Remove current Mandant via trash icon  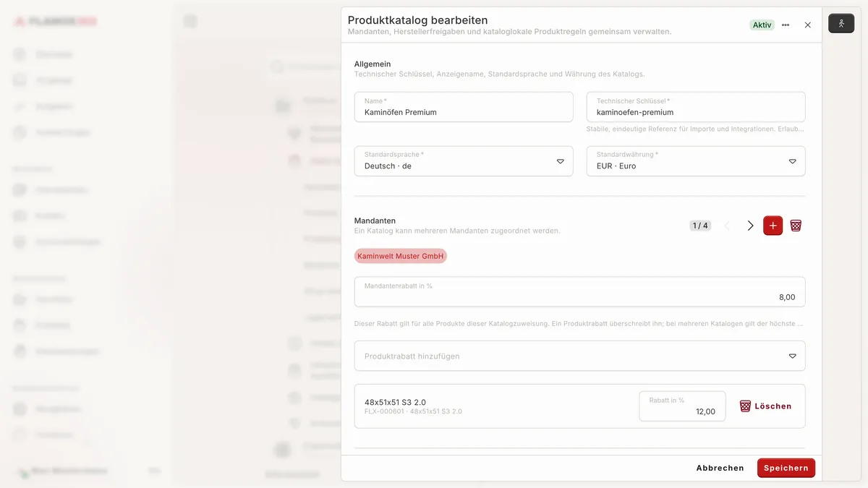[x=796, y=226]
